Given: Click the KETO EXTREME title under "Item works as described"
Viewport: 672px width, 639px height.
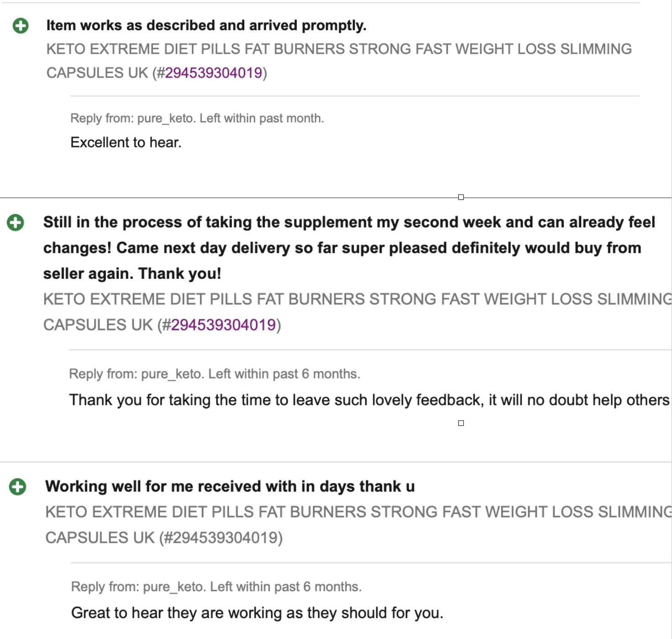Looking at the screenshot, I should [x=339, y=49].
